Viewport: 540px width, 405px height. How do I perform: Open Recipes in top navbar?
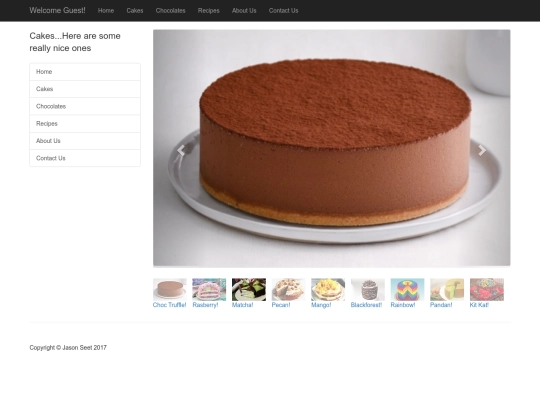click(x=209, y=11)
